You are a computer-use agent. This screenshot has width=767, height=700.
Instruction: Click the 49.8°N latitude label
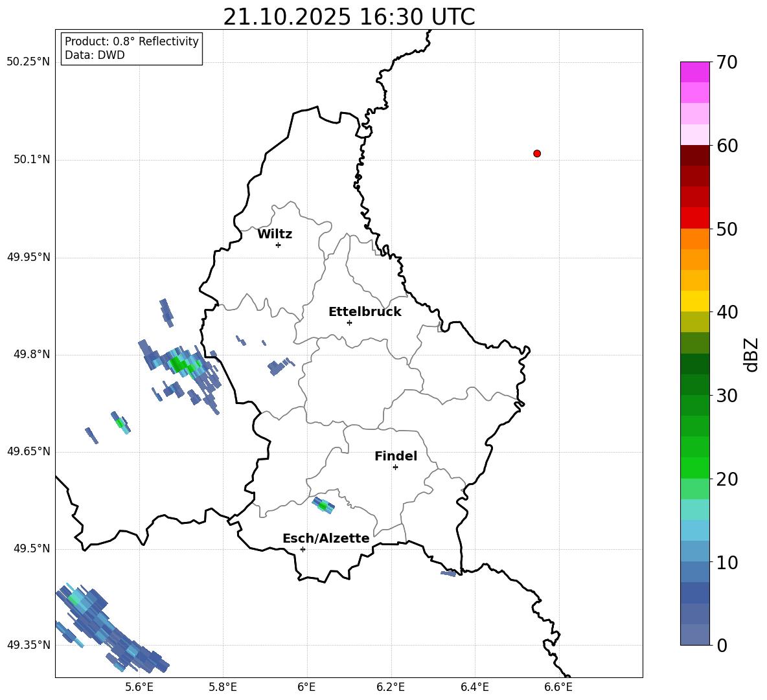pos(32,354)
